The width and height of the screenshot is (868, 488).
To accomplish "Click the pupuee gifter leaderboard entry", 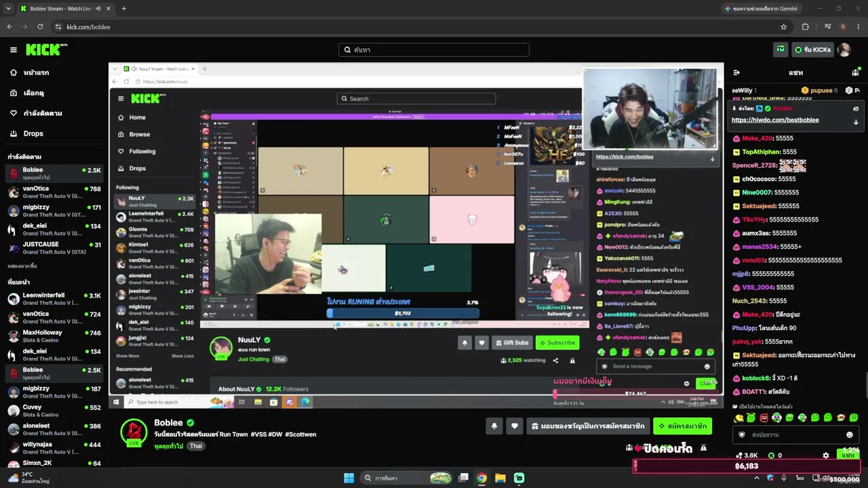I will coord(821,90).
